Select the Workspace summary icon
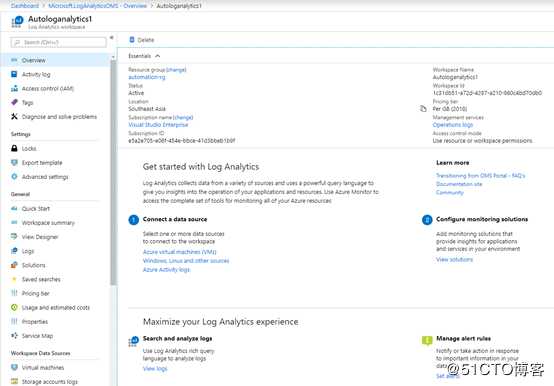 pyautogui.click(x=14, y=222)
